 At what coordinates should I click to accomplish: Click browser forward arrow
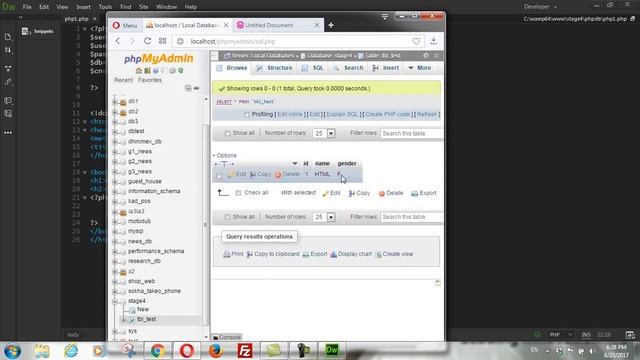[132, 41]
